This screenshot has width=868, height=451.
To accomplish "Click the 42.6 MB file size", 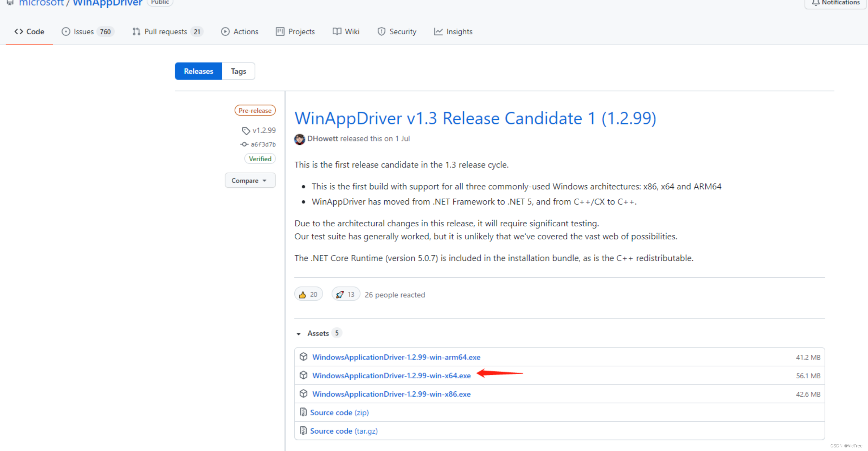I will [x=808, y=394].
